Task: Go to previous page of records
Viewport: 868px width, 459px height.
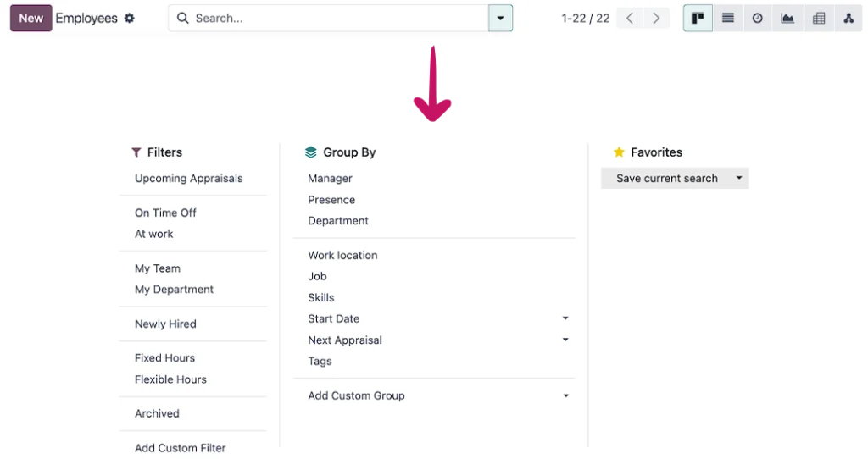Action: tap(630, 19)
